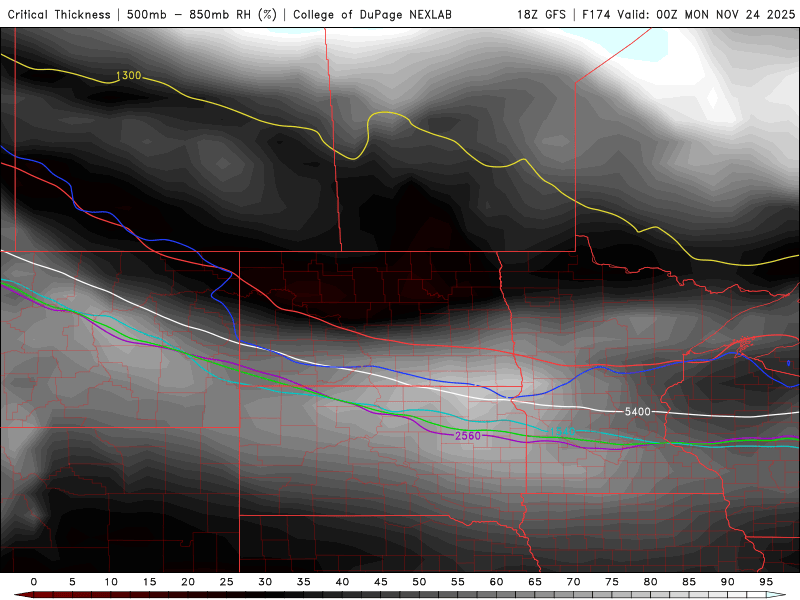Click the cyan 1540 contour label
This screenshot has height=600, width=800.
pos(562,432)
